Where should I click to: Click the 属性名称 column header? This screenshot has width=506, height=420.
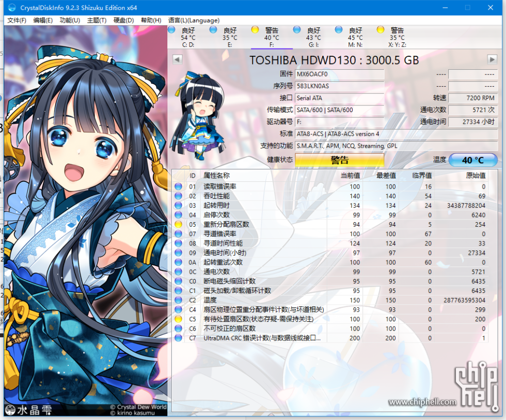216,176
